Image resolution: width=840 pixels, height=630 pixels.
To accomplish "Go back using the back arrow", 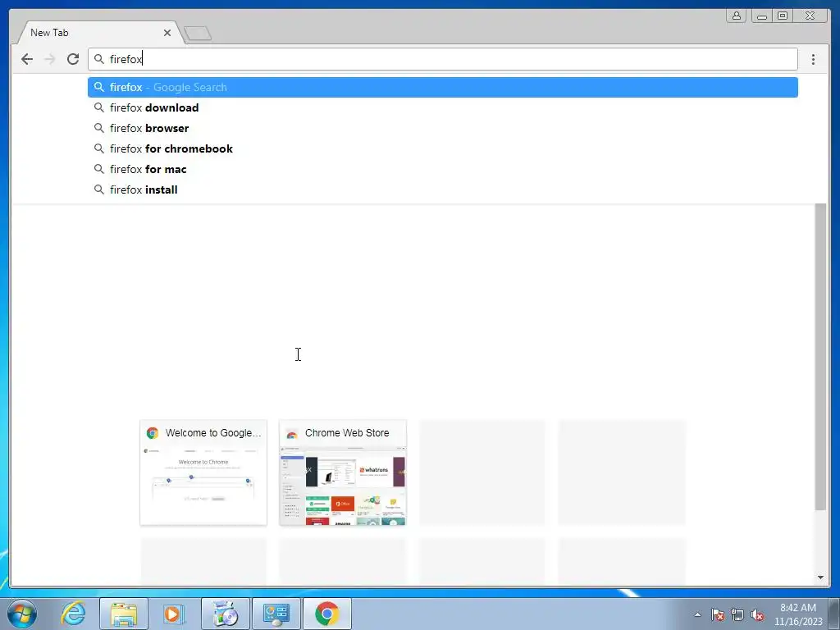I will 27,59.
